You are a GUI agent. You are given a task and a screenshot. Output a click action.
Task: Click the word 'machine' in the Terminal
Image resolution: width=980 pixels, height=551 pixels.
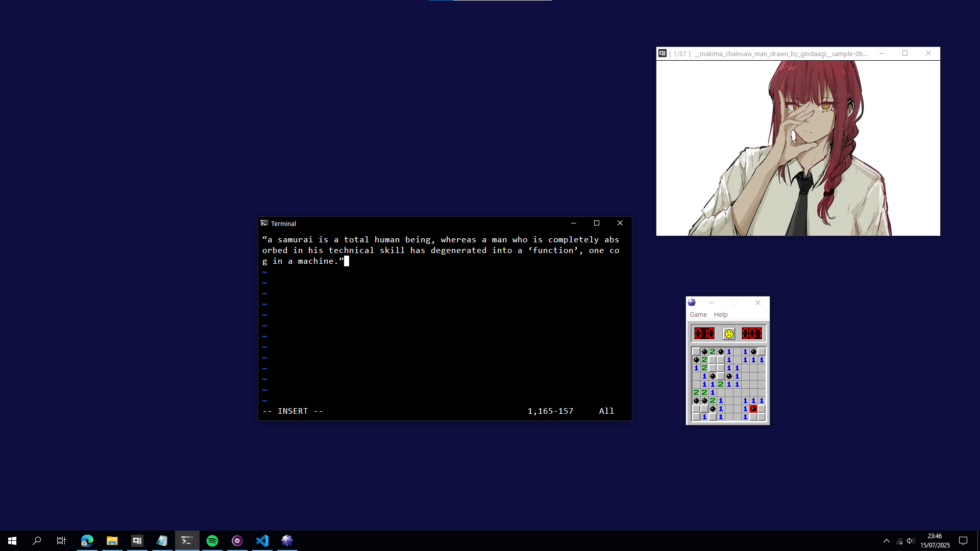pyautogui.click(x=315, y=261)
